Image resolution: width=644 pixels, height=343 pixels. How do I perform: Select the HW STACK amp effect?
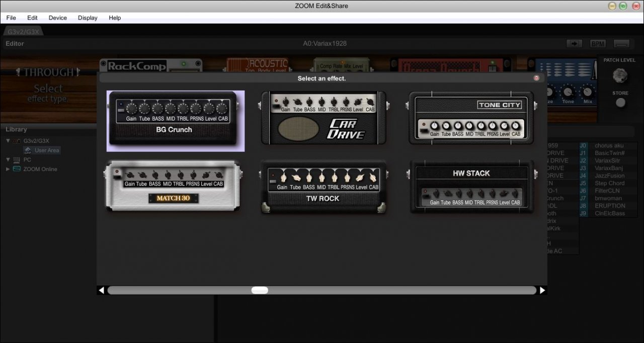471,187
